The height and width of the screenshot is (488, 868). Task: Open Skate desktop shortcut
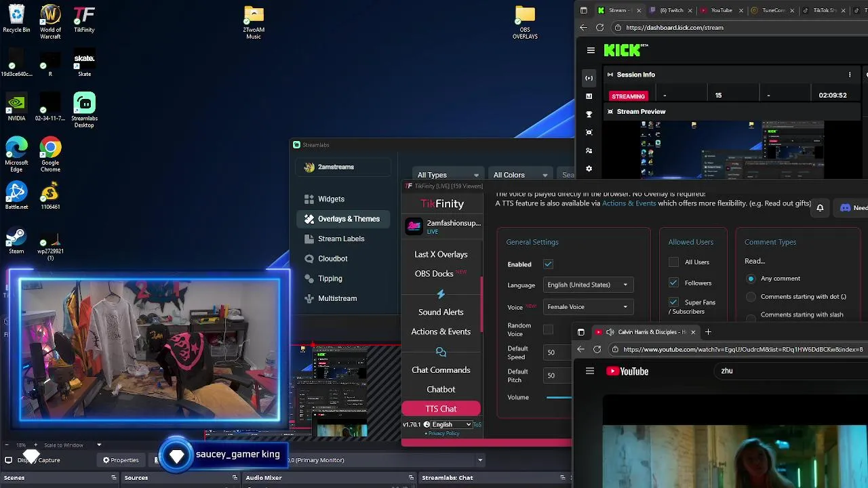(84, 62)
